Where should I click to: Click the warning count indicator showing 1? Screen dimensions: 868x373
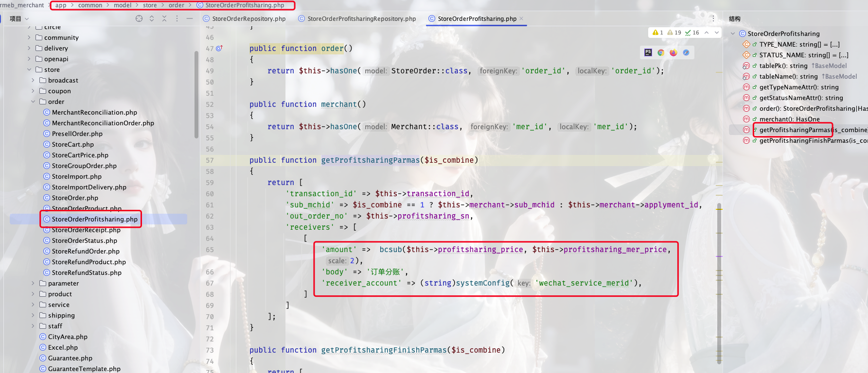point(658,33)
